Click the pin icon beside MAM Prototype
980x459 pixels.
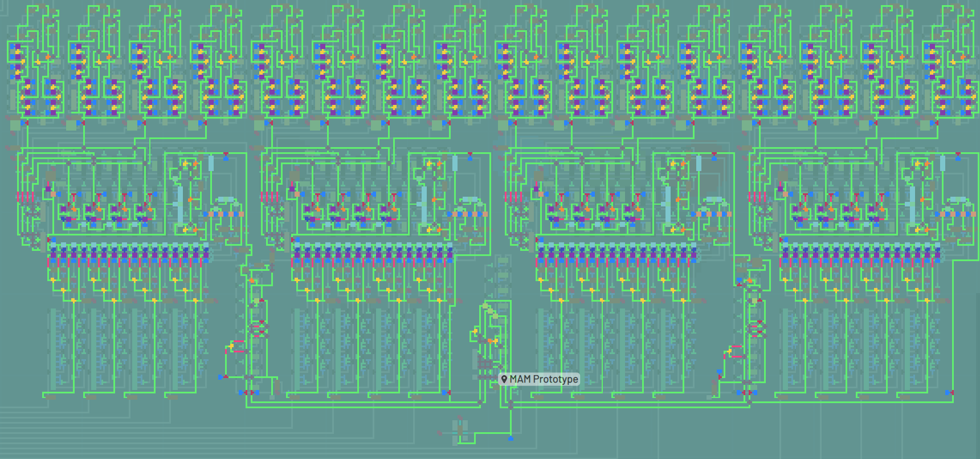[x=504, y=379]
